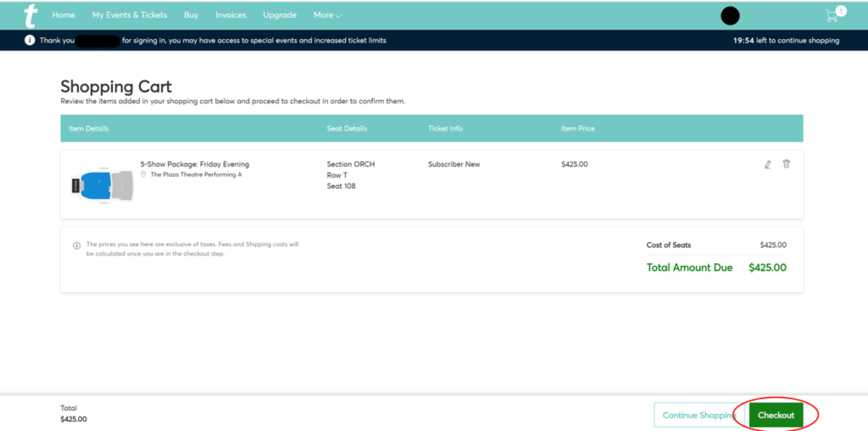
Task: Select the Buy menu item
Action: [x=191, y=15]
